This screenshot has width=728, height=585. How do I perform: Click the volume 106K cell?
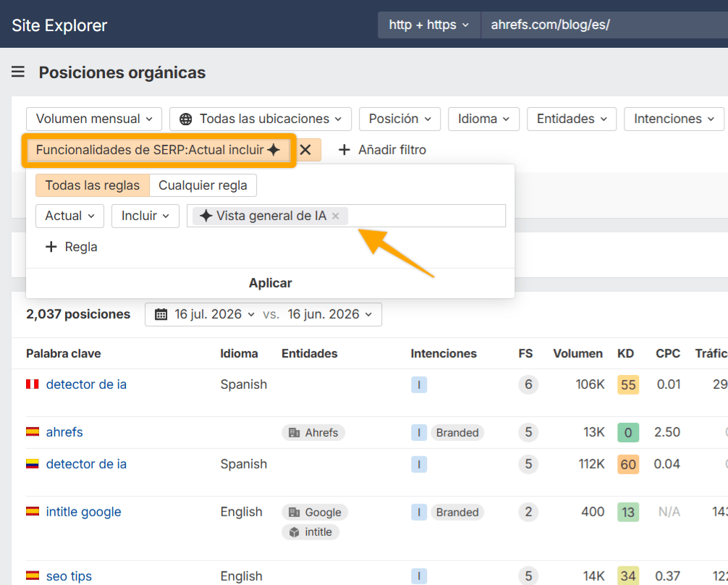point(590,384)
